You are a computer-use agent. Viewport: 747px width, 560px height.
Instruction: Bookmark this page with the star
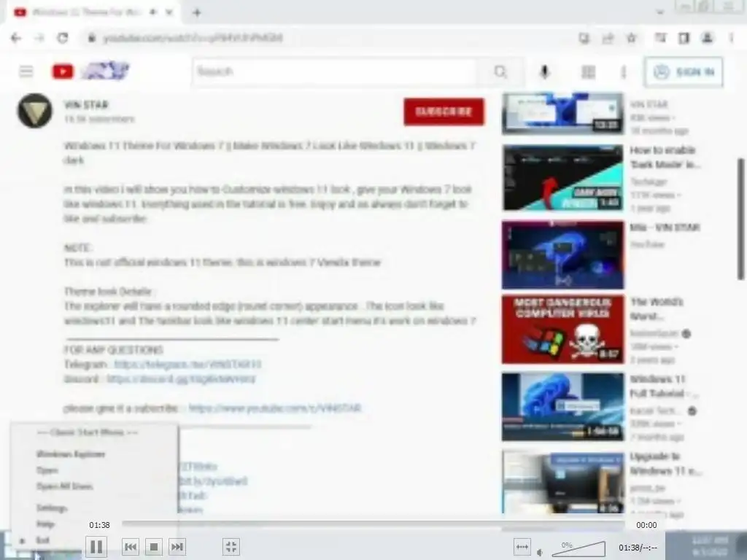pos(632,38)
